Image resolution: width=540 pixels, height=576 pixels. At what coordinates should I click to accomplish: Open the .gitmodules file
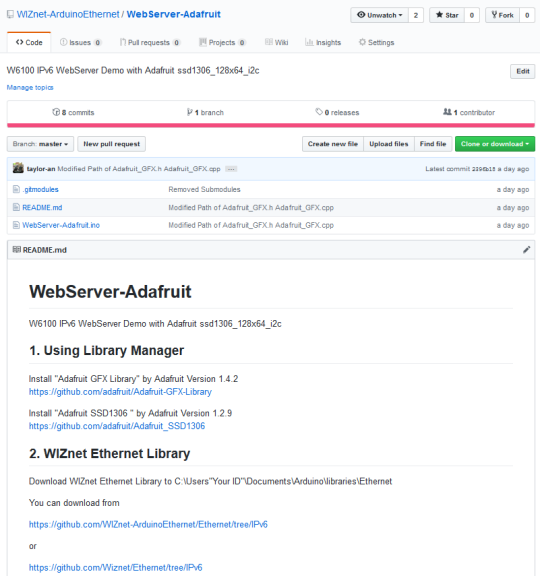click(x=40, y=190)
